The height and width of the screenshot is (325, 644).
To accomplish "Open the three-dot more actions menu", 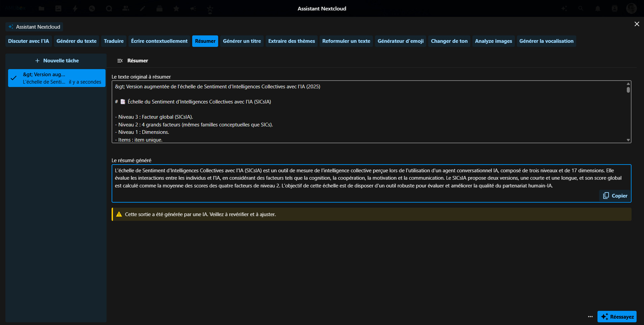I will click(590, 317).
